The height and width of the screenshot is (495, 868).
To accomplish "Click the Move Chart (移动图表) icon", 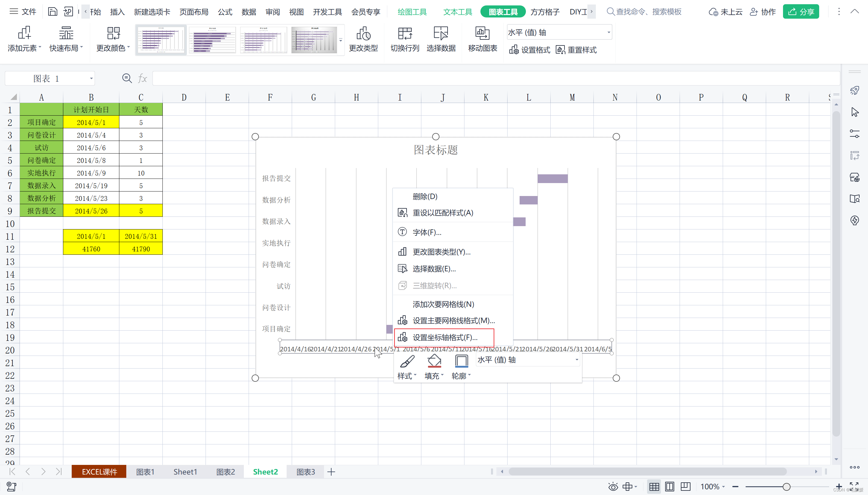I will point(482,33).
